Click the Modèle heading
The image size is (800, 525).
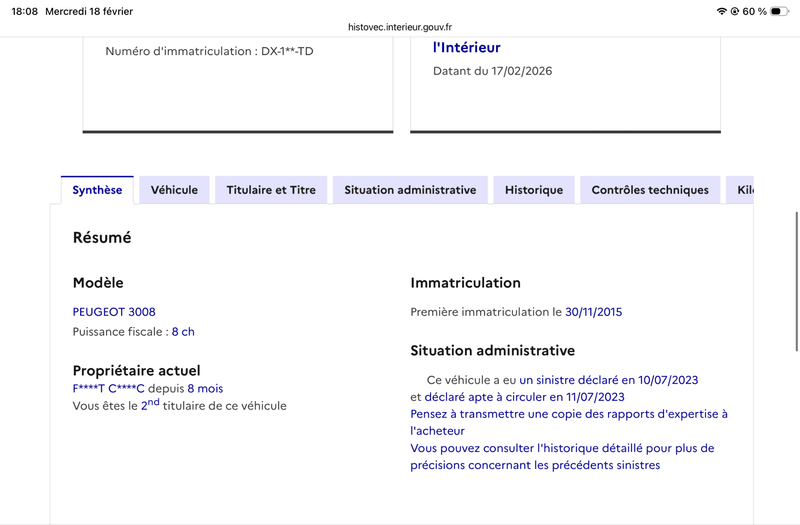coord(98,283)
